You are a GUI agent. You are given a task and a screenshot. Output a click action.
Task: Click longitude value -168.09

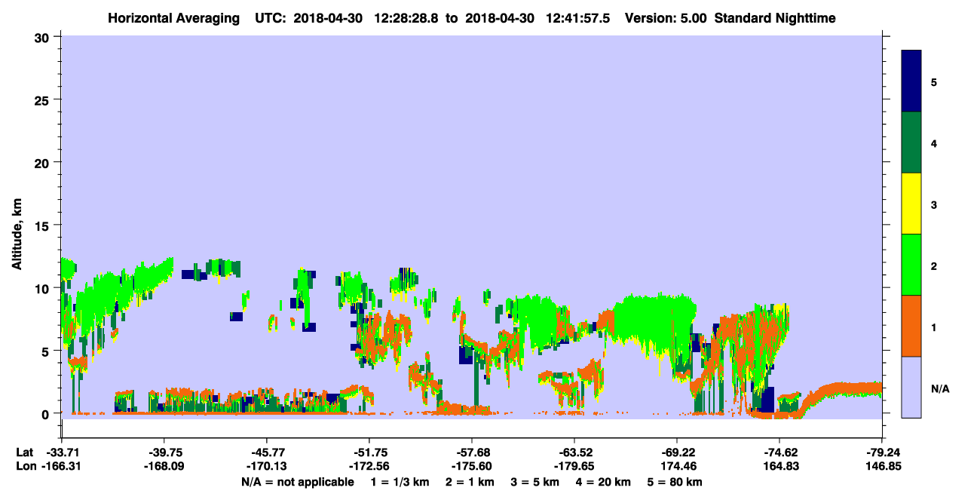(164, 467)
